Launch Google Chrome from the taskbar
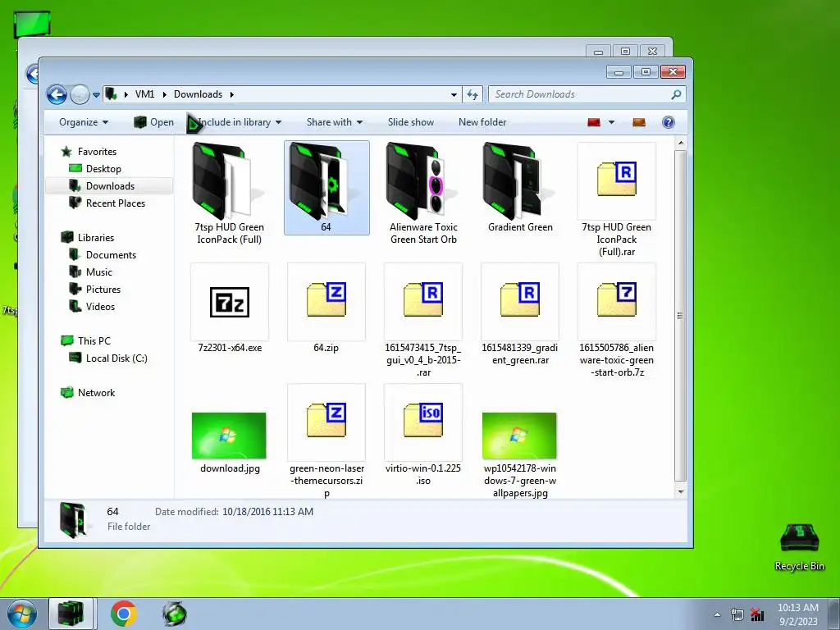Image resolution: width=840 pixels, height=630 pixels. pyautogui.click(x=124, y=614)
